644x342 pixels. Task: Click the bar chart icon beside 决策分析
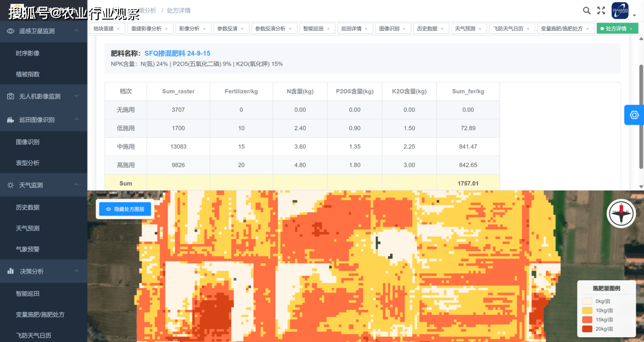pos(10,272)
